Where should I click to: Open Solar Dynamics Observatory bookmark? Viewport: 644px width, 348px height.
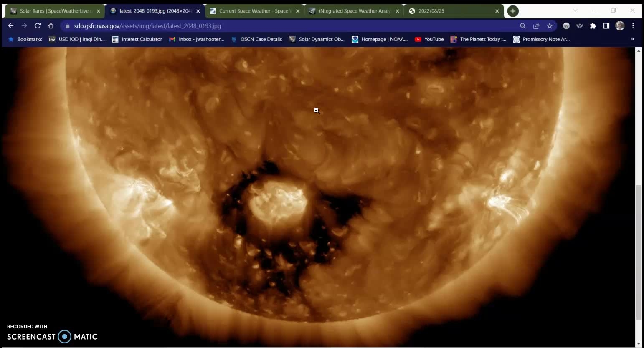[317, 39]
